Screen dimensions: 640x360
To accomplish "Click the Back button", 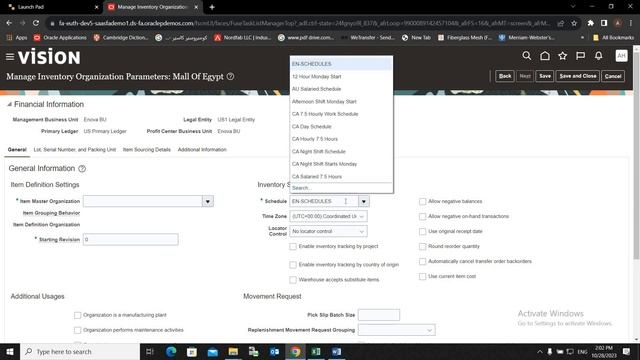I will click(x=505, y=76).
